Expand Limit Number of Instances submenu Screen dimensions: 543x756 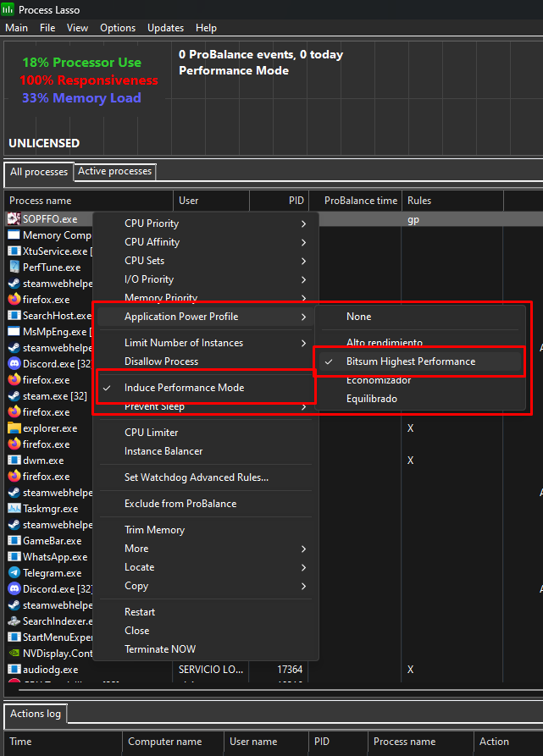coord(206,343)
